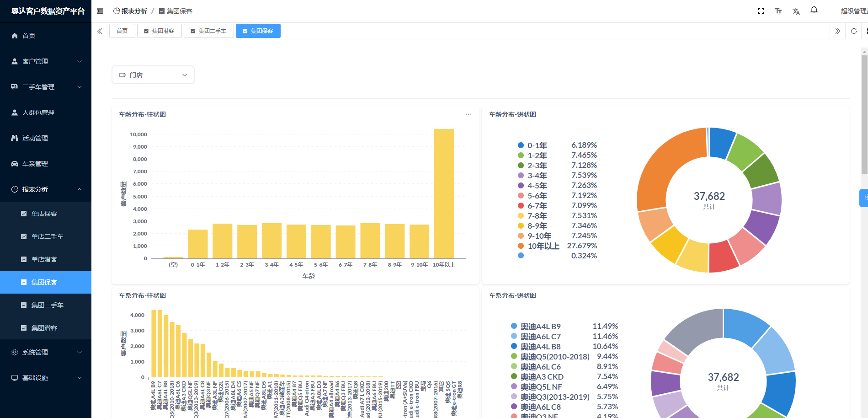The image size is (868, 418).
Task: Click the 9-10年 light orange legend color dot
Action: [x=521, y=236]
